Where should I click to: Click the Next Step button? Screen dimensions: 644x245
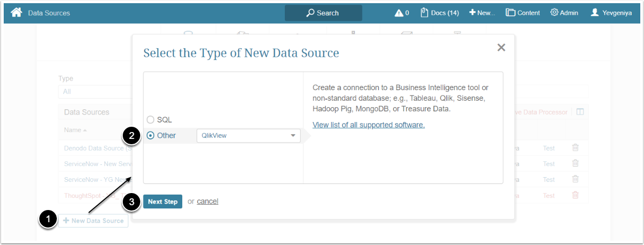[x=163, y=202]
